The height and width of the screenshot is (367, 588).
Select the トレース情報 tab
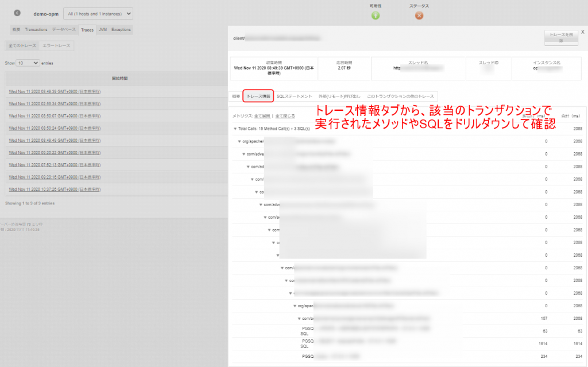click(258, 96)
